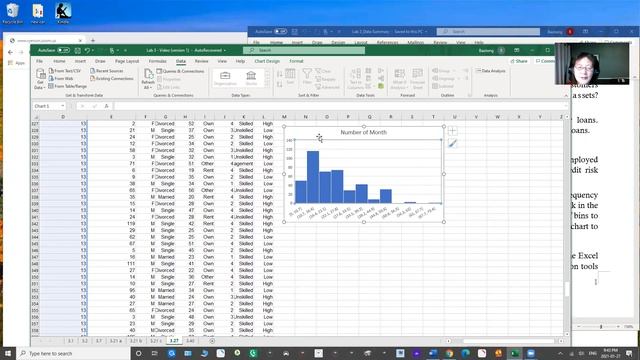Screen dimensions: 640x360
Task: Toggle AutoSave in the Excel window
Action: click(x=63, y=50)
